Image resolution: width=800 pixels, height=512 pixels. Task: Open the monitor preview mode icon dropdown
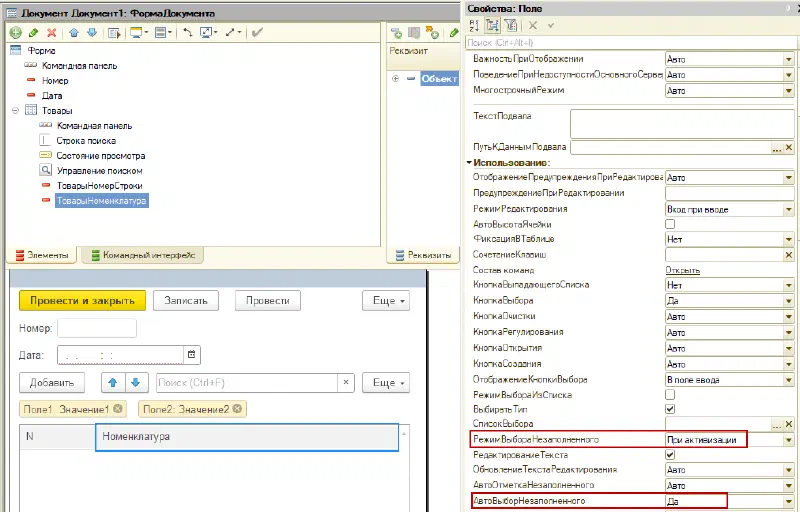(138, 33)
